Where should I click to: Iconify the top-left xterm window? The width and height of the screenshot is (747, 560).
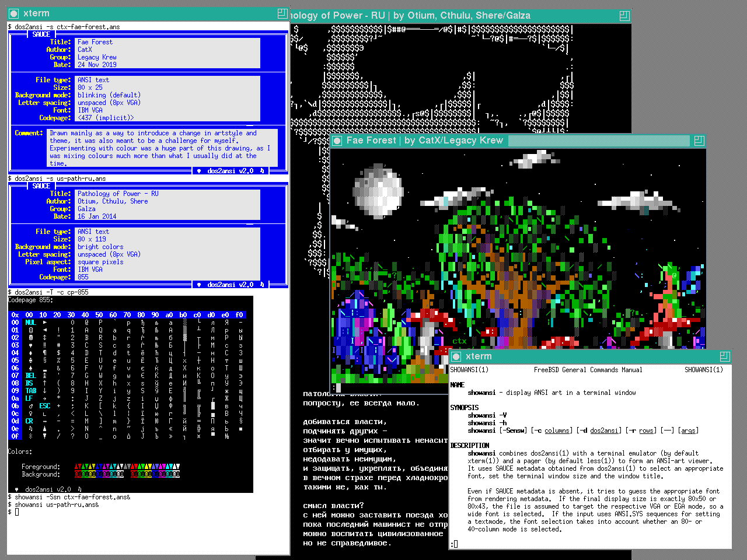tap(14, 13)
